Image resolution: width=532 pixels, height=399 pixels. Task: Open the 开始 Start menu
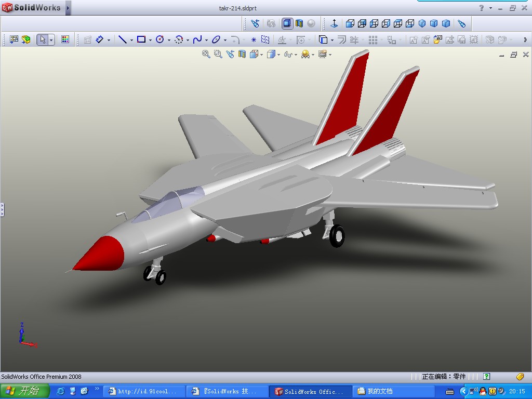coord(24,391)
